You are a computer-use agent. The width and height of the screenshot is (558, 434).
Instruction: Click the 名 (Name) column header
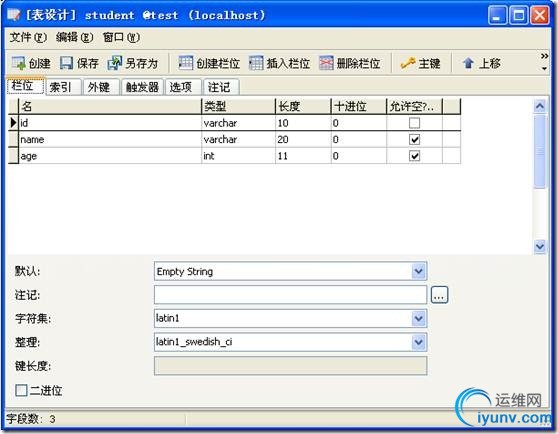point(110,106)
